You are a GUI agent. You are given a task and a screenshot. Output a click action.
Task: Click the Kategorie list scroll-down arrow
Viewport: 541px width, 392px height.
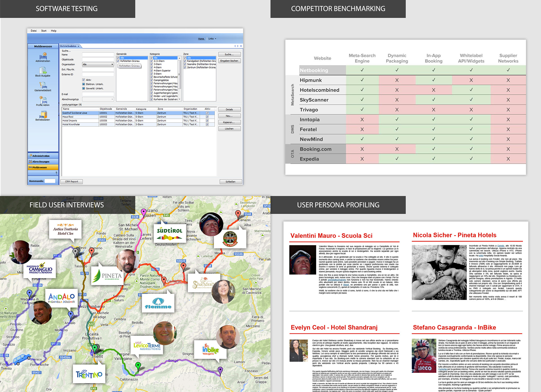click(x=179, y=99)
